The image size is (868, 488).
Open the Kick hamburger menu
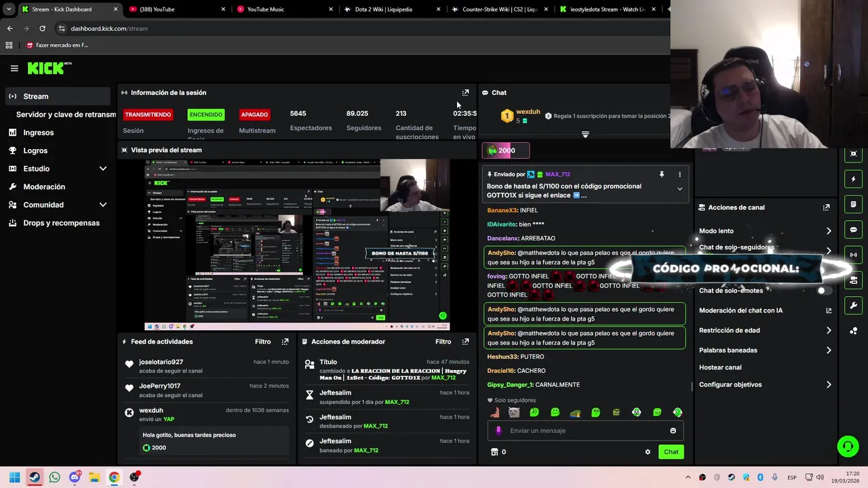click(x=14, y=68)
